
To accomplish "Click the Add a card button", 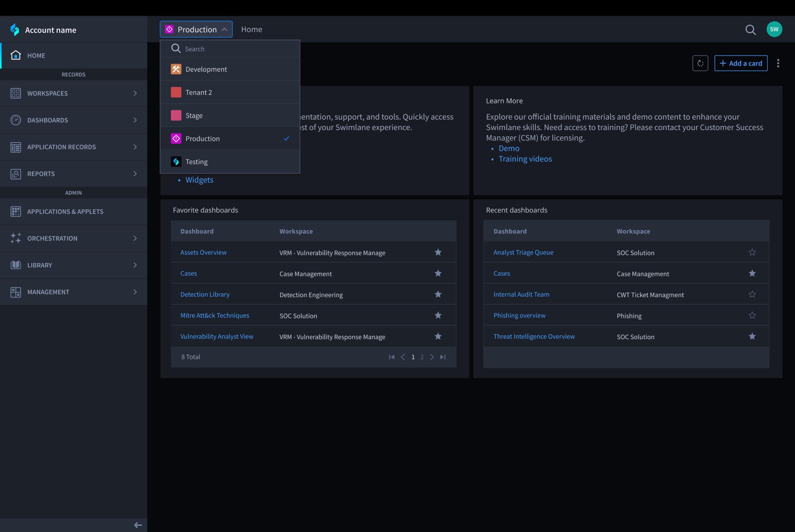I will pos(741,63).
